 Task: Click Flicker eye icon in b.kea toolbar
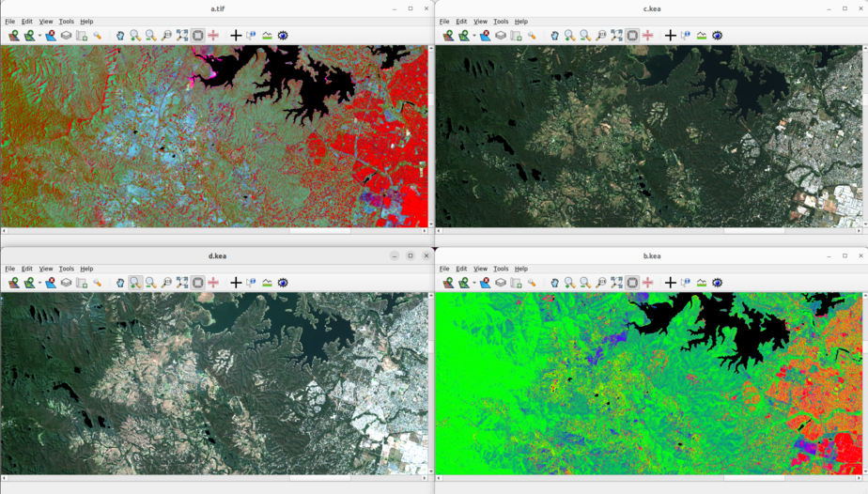coord(718,283)
